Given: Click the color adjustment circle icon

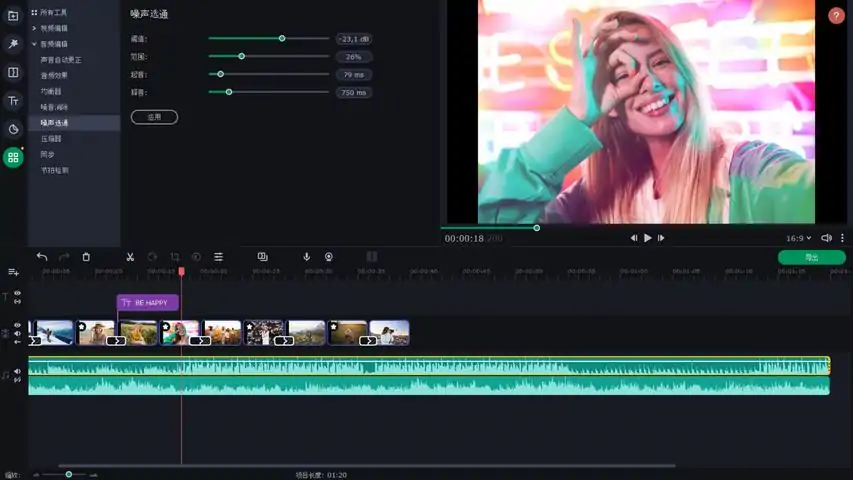Looking at the screenshot, I should 196,257.
